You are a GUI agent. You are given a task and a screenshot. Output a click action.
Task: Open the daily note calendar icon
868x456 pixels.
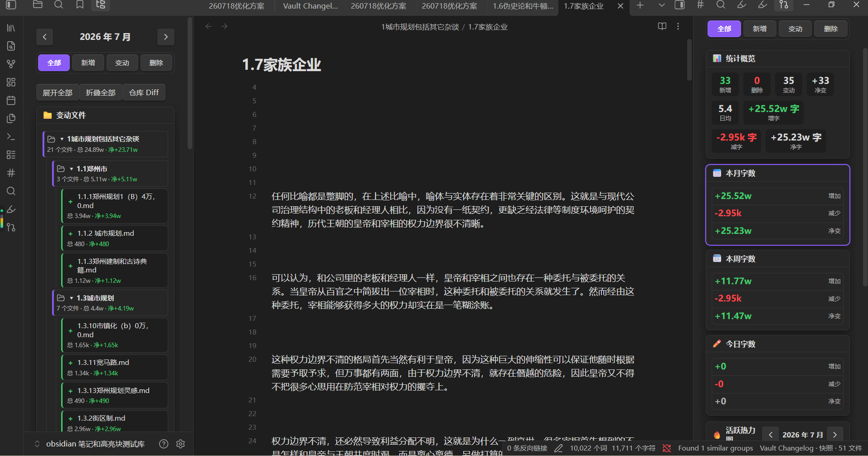(11, 100)
